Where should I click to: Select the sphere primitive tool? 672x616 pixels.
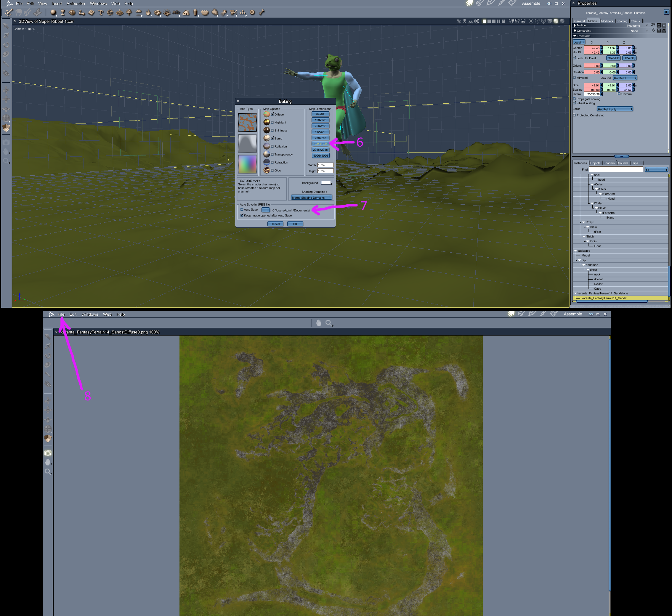(53, 12)
